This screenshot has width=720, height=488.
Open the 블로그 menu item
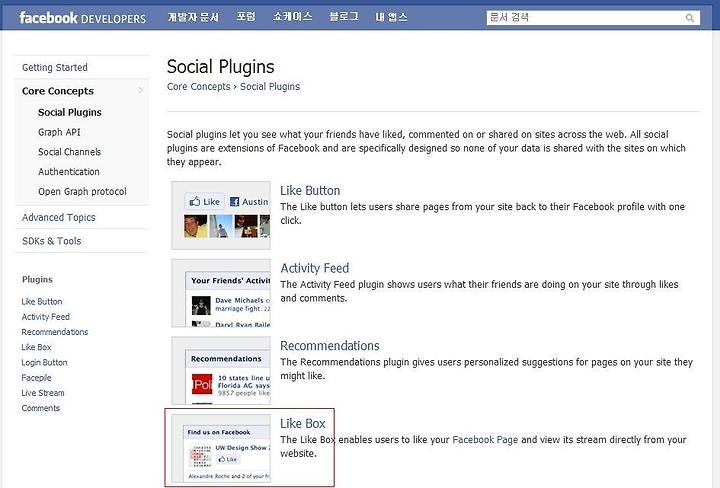(x=343, y=17)
